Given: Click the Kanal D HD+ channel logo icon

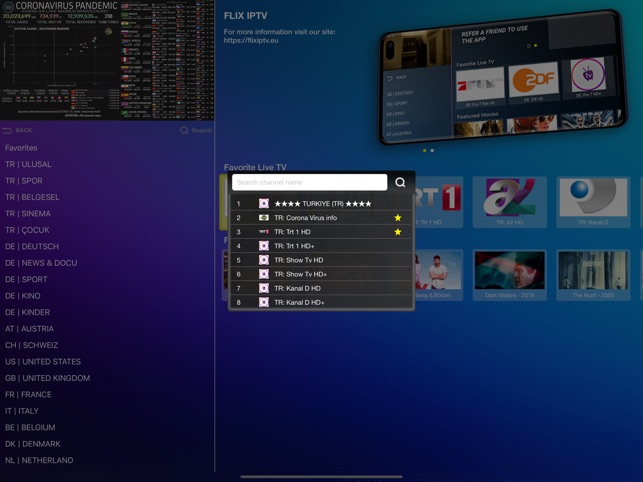Looking at the screenshot, I should click(264, 302).
